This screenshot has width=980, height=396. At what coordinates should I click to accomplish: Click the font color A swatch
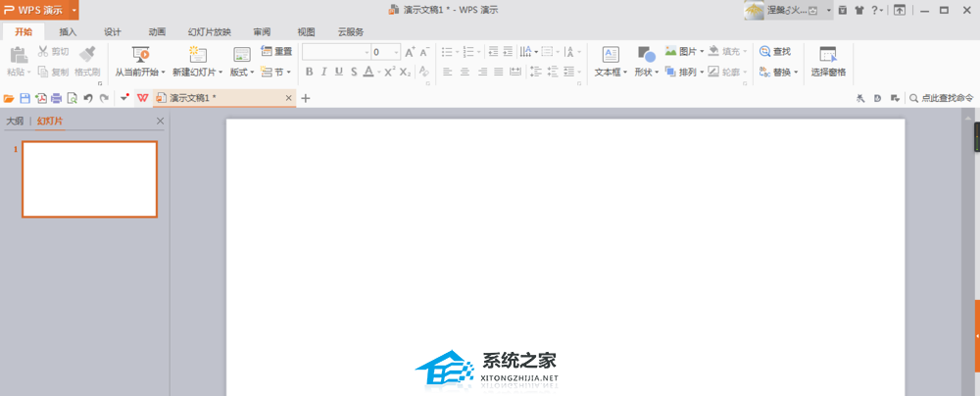(368, 72)
